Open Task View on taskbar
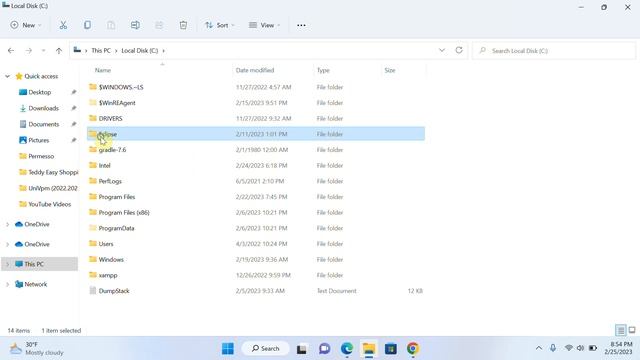 (302, 349)
